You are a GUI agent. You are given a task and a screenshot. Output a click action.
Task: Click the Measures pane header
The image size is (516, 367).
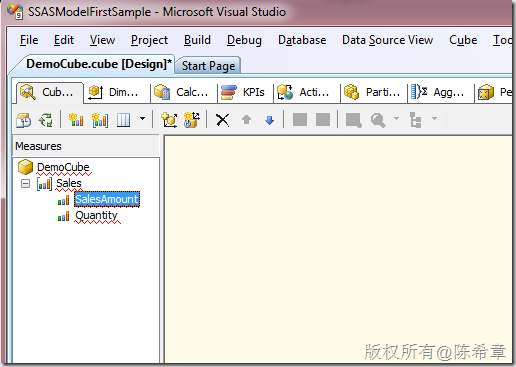click(x=86, y=146)
